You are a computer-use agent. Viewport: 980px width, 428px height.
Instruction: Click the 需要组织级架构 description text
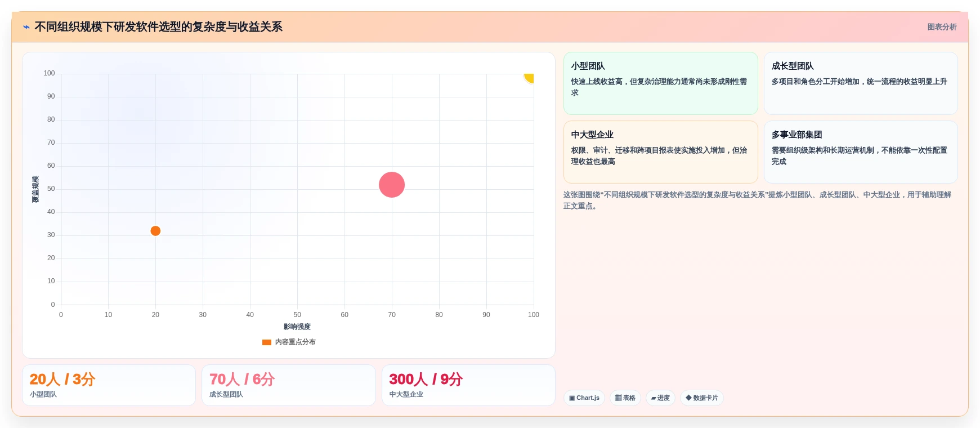point(859,156)
